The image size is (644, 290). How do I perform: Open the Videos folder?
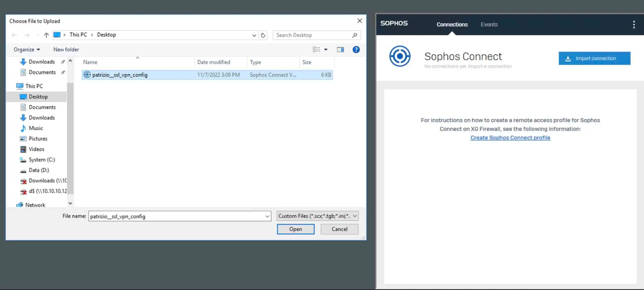click(x=36, y=149)
